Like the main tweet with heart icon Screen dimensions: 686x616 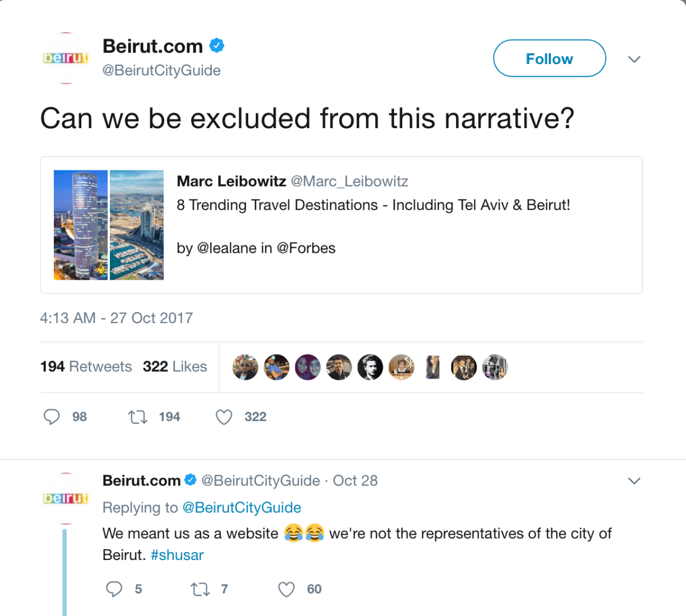(x=224, y=417)
